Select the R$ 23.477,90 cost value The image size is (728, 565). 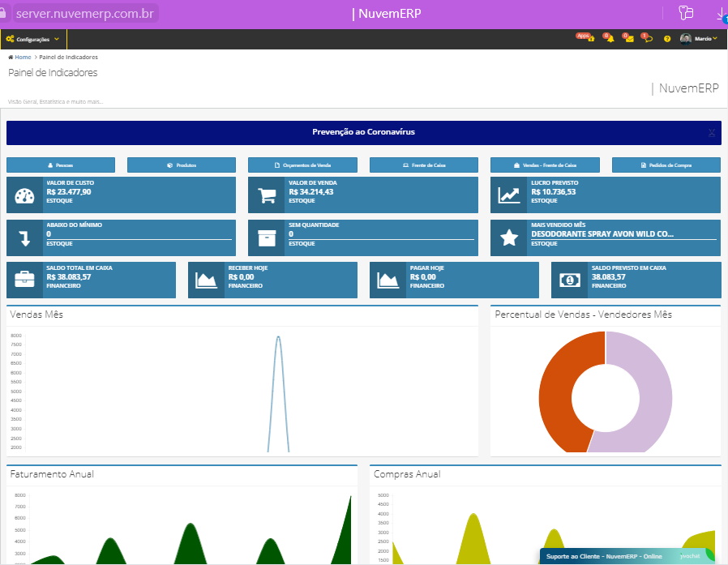[69, 192]
